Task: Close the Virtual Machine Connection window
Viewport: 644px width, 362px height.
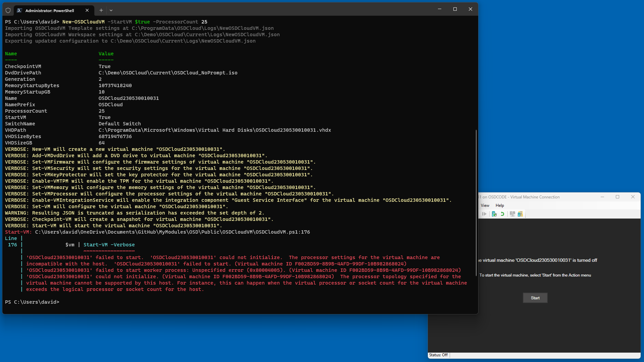Action: coord(633,197)
